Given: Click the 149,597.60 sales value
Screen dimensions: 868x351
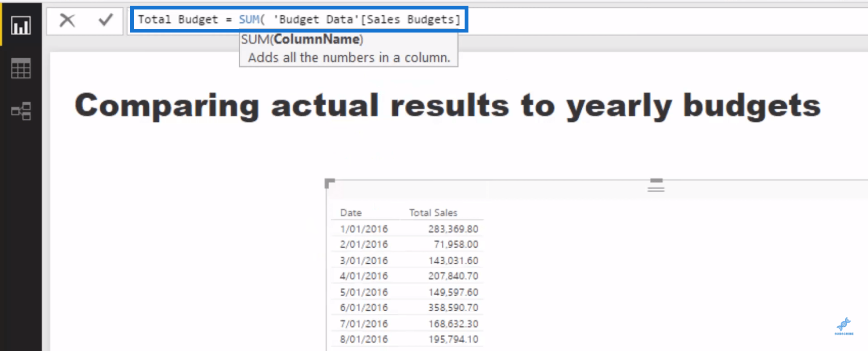Looking at the screenshot, I should pos(453,292).
